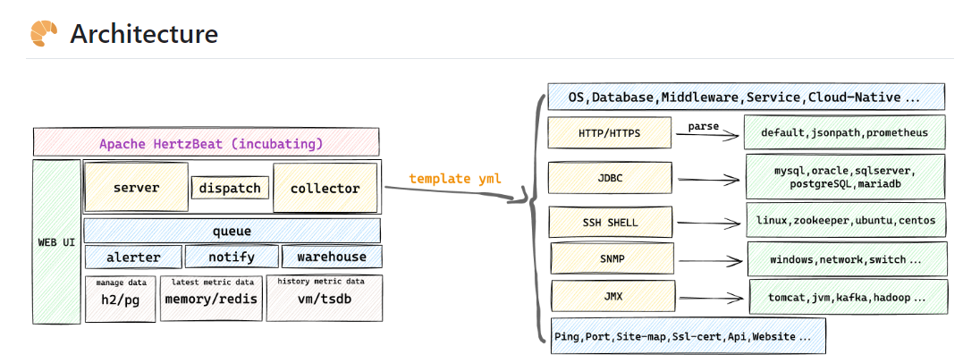Click the manage data label
The width and height of the screenshot is (980, 363).
[122, 283]
